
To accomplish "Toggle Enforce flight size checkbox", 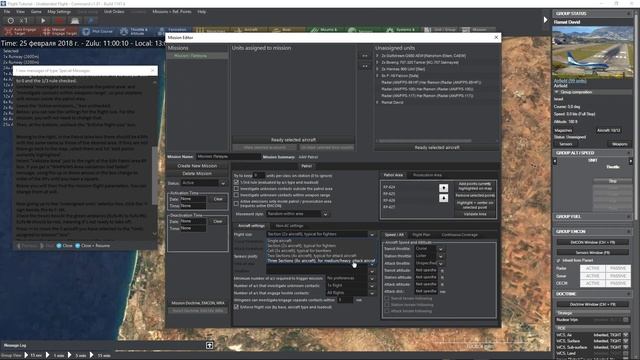I will click(x=236, y=307).
